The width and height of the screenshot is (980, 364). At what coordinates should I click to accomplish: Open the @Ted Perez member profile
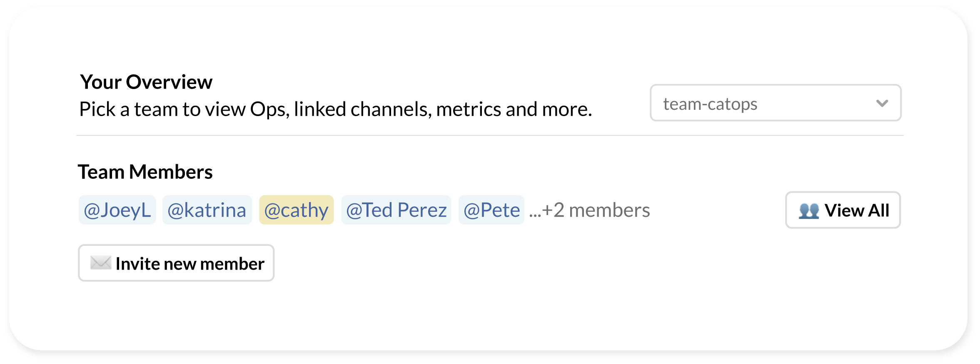(396, 210)
